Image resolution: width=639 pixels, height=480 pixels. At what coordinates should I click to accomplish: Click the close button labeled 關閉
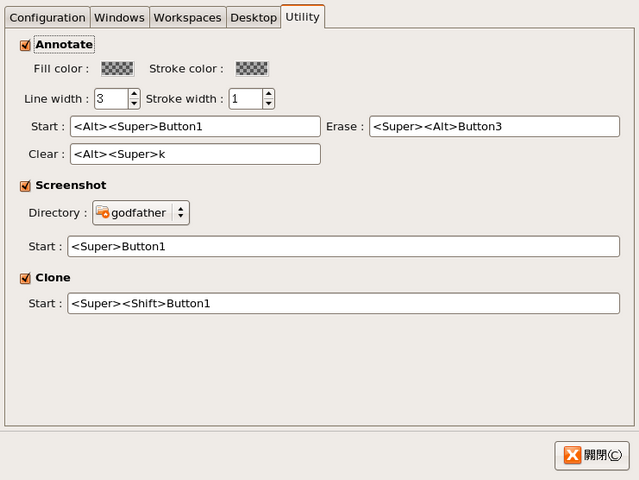(x=592, y=455)
